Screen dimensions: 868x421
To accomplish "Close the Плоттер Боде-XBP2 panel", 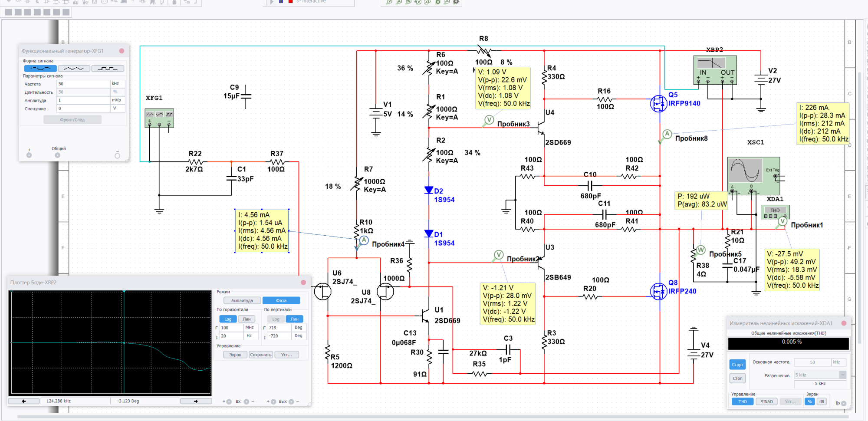I will pyautogui.click(x=303, y=283).
